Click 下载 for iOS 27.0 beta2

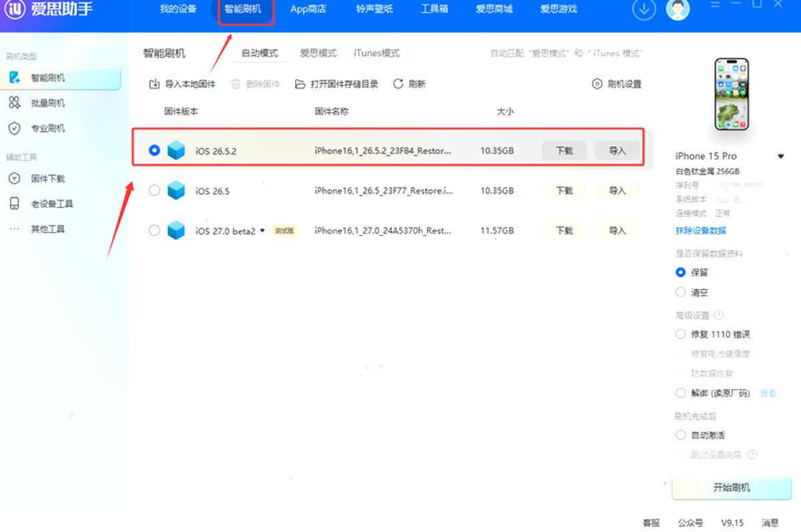pos(564,231)
